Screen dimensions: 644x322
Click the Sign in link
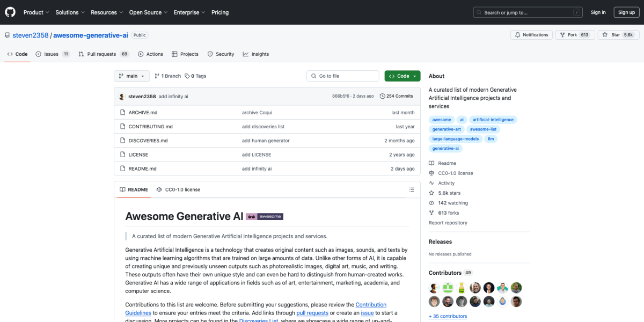point(598,12)
